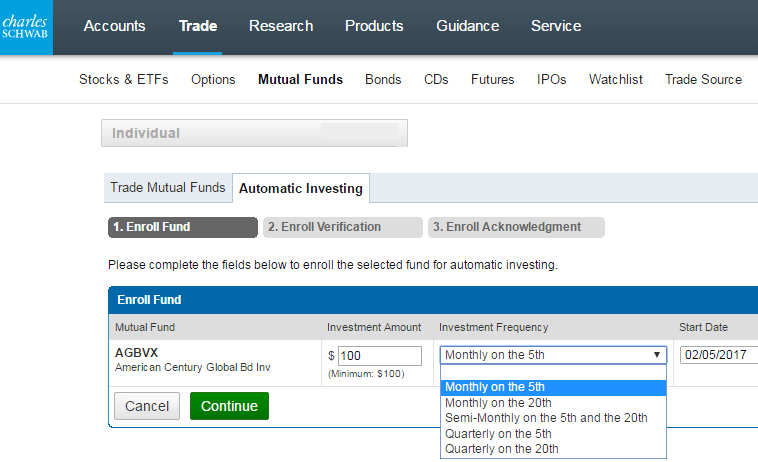The height and width of the screenshot is (462, 758).
Task: Go to Options trading page
Action: [213, 80]
